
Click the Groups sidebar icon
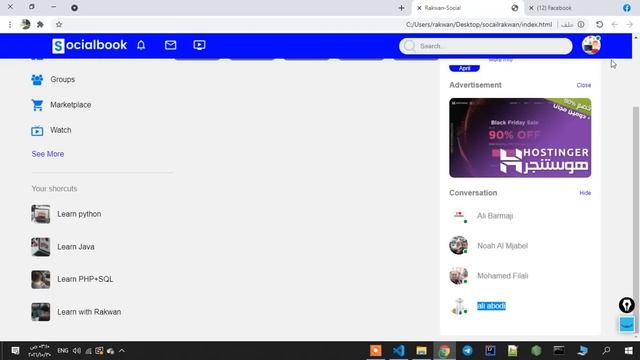[x=37, y=80]
